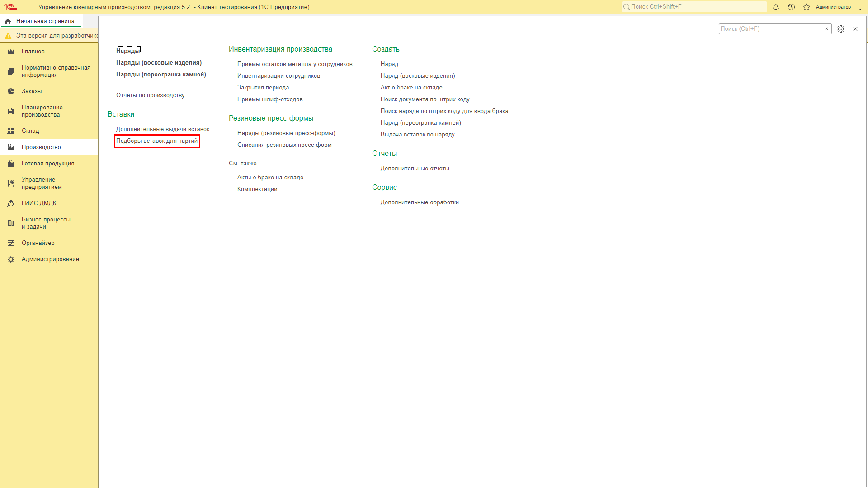Open Акты о браке на складе
868x488 pixels.
coord(270,178)
